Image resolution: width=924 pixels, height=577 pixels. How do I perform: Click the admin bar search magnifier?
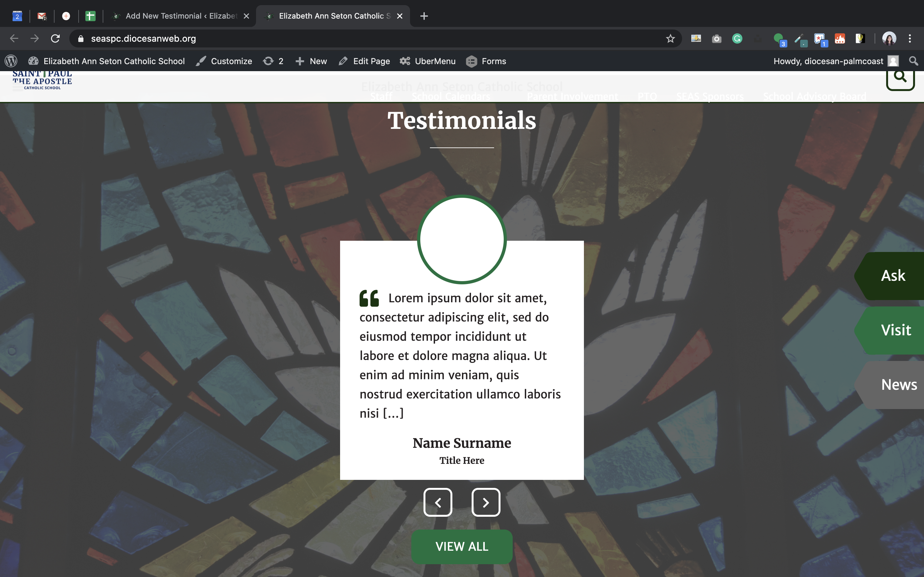tap(913, 61)
